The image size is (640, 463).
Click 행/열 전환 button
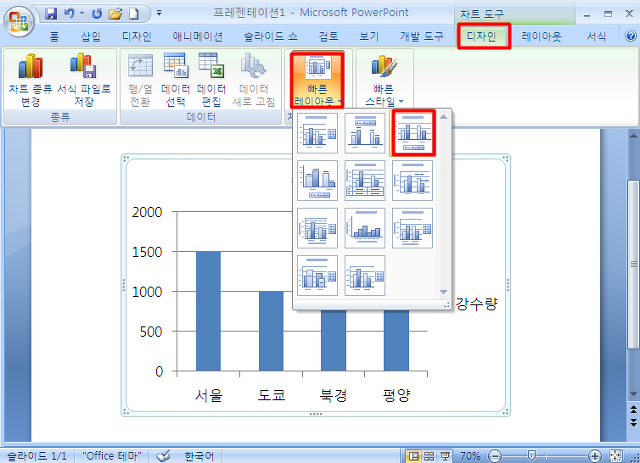point(140,80)
